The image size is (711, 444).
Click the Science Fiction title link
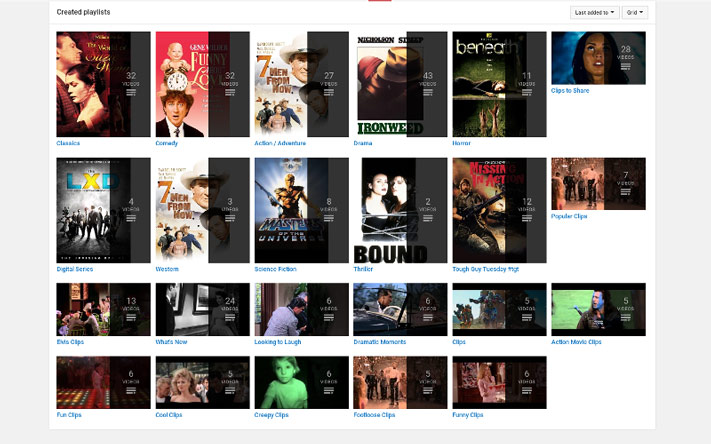pos(275,269)
